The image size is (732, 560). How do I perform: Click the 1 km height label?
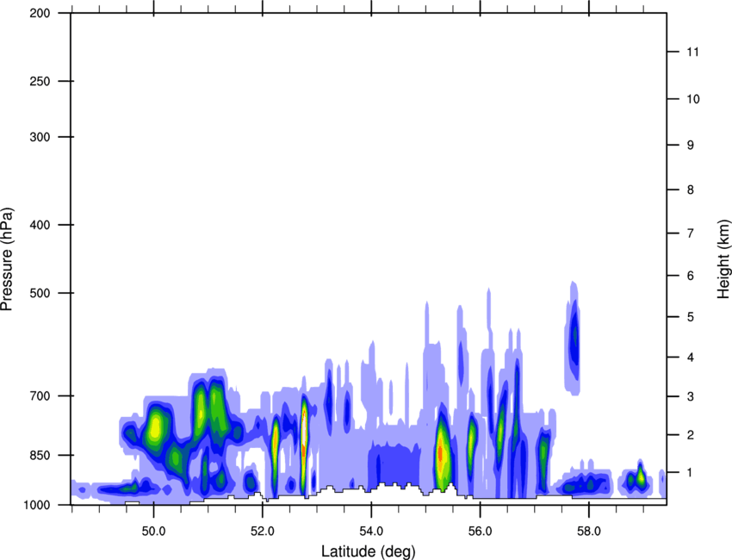coord(691,473)
